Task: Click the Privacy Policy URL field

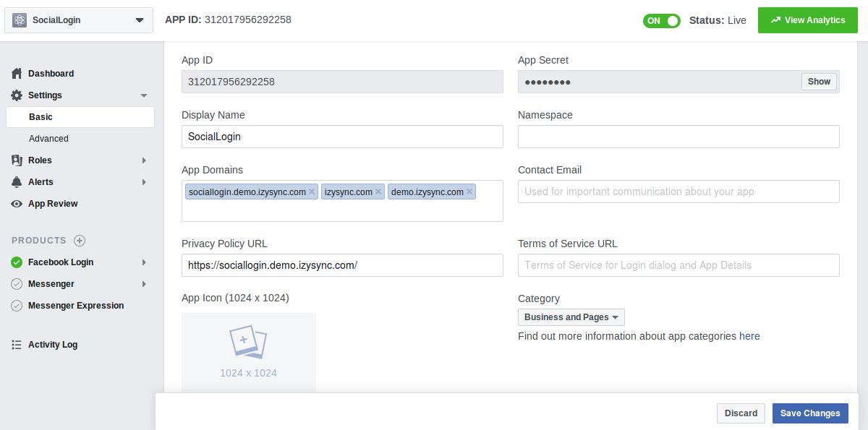Action: coord(342,265)
